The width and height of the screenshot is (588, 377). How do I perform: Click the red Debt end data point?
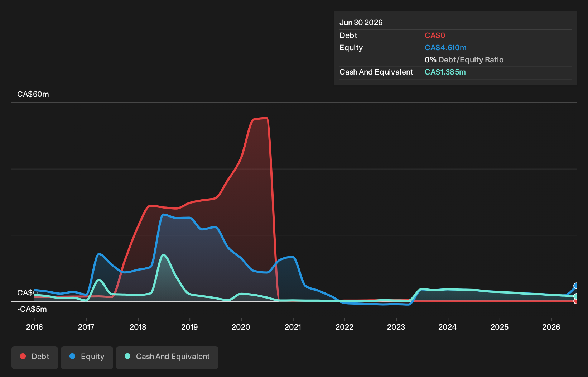[576, 301]
